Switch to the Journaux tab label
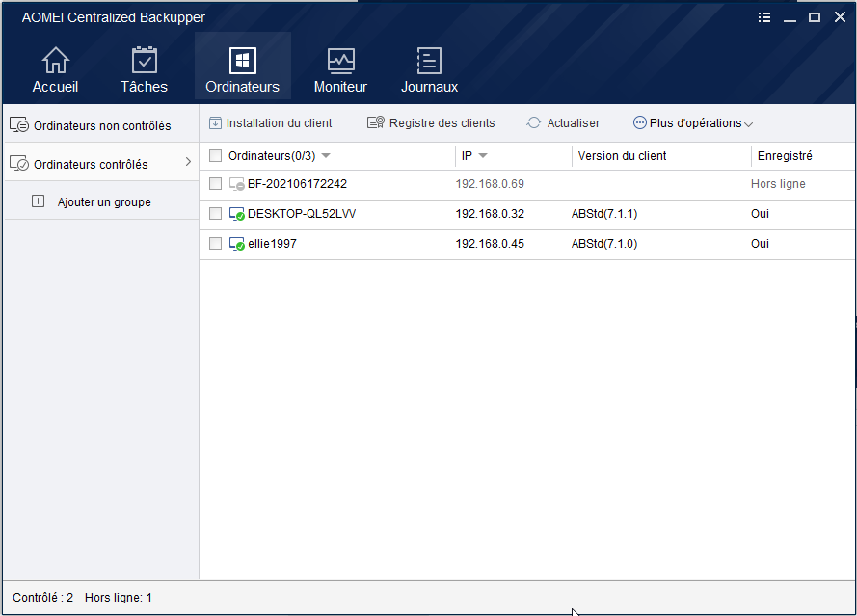 point(430,87)
